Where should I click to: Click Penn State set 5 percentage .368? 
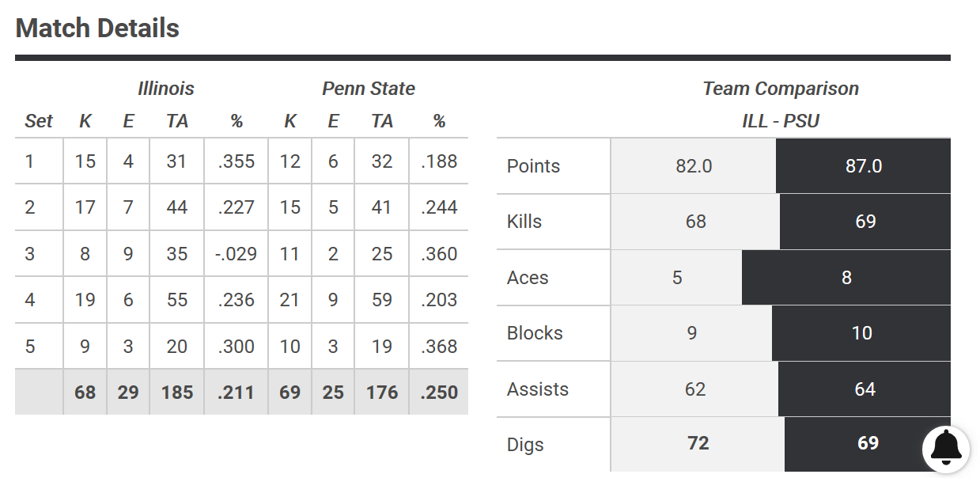click(x=439, y=347)
